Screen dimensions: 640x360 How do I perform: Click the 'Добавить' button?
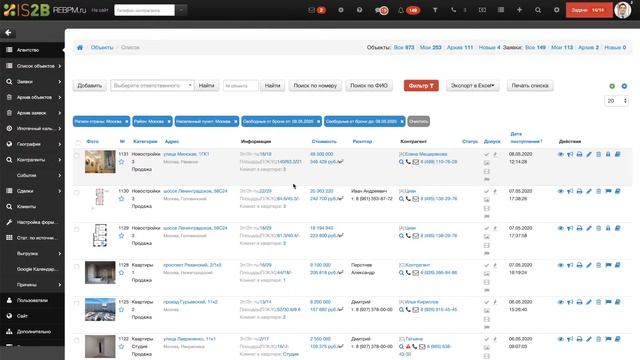(90, 86)
